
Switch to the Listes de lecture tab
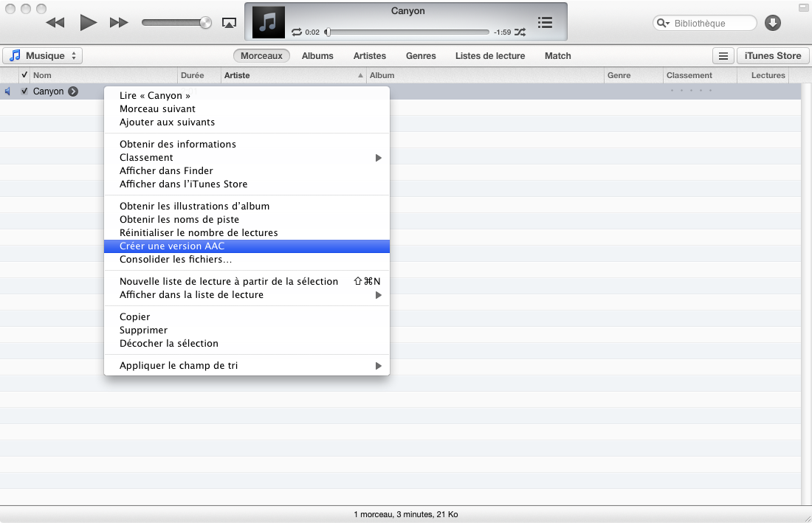pos(490,56)
